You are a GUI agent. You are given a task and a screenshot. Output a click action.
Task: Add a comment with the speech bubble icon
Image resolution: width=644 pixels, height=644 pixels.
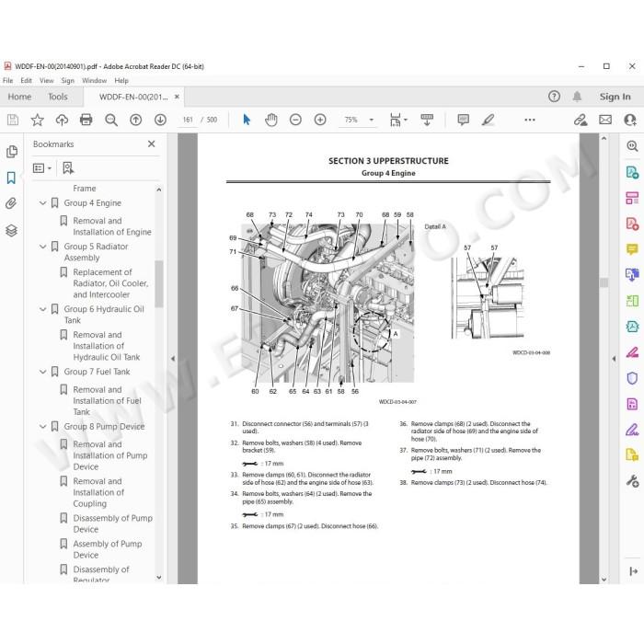pyautogui.click(x=464, y=120)
